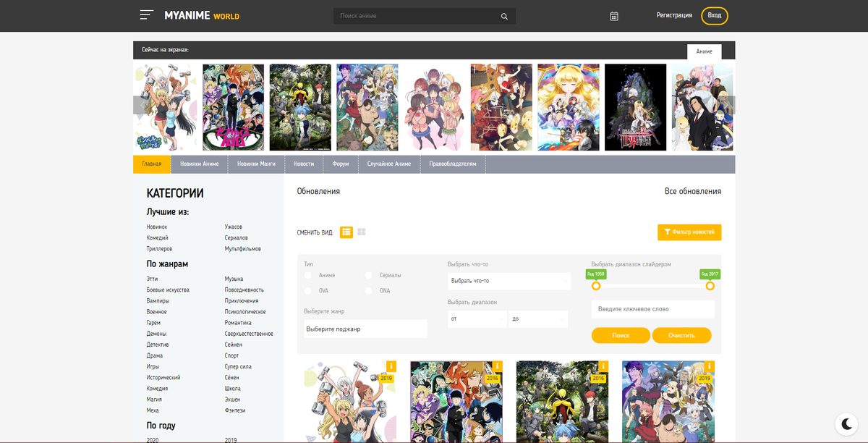Click the search magnifier icon

pyautogui.click(x=504, y=15)
